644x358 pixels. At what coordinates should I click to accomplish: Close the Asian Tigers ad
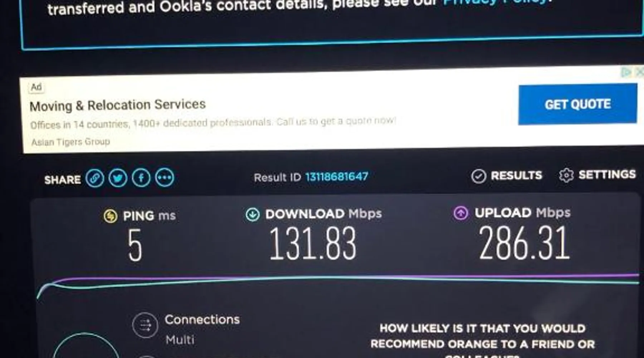click(639, 72)
